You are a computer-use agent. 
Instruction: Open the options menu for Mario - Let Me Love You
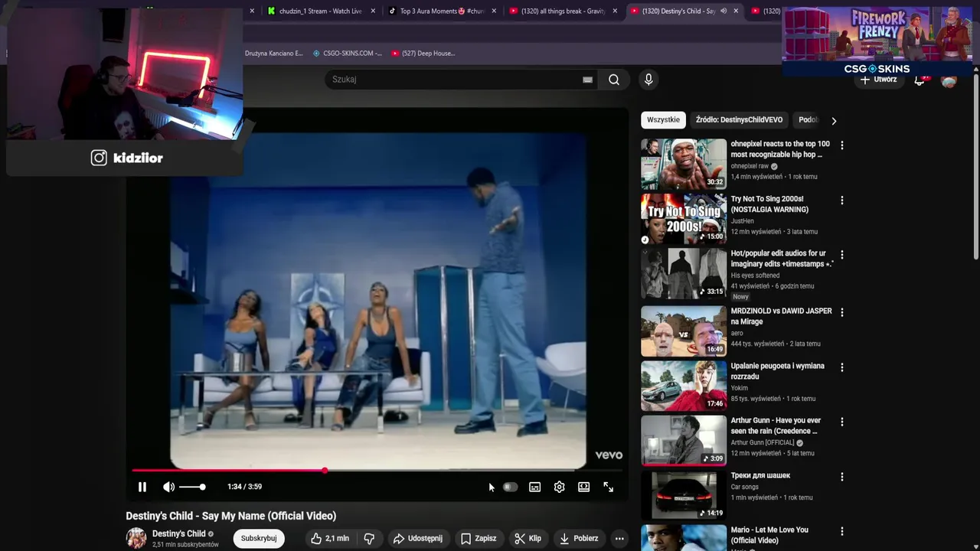[x=841, y=531]
